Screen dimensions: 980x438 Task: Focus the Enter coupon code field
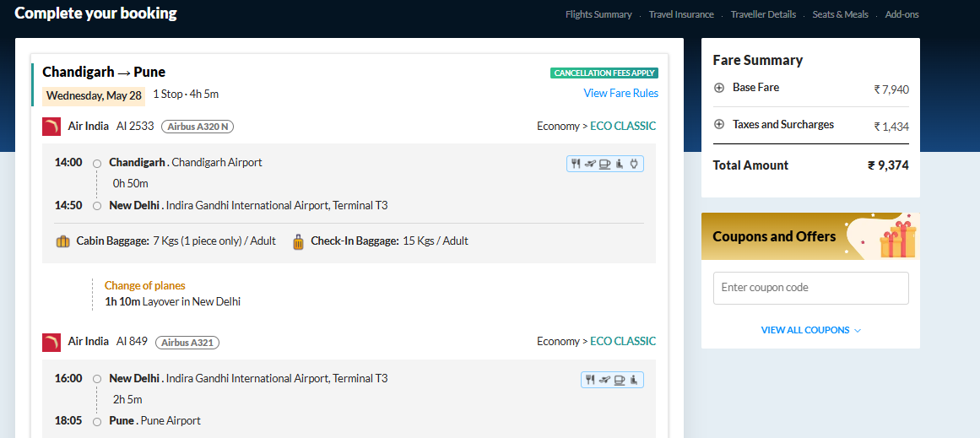point(810,288)
